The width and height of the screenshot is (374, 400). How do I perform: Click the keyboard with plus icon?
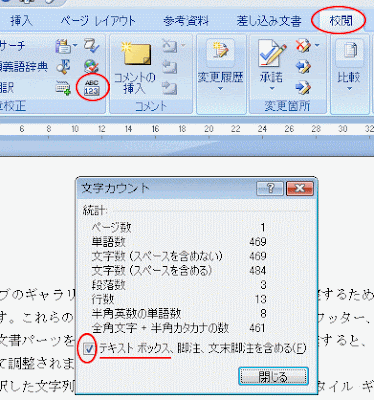coord(63,88)
